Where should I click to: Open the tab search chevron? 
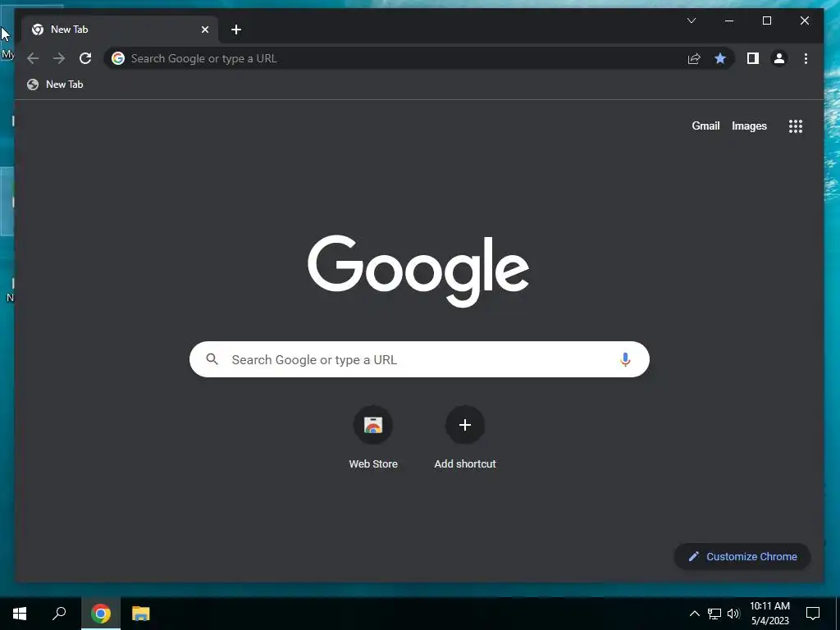pyautogui.click(x=692, y=21)
